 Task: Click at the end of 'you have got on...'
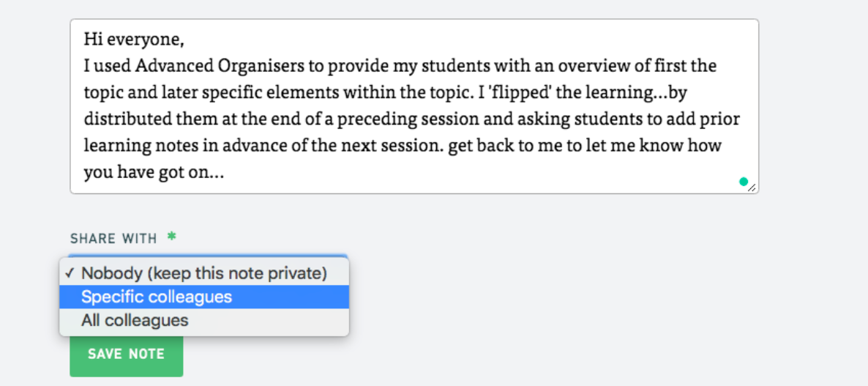[225, 173]
